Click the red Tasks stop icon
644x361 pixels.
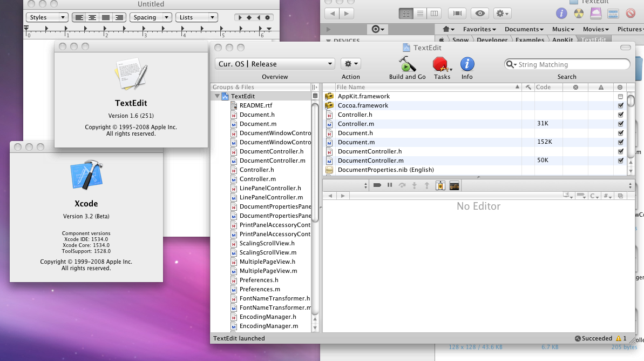click(x=440, y=64)
